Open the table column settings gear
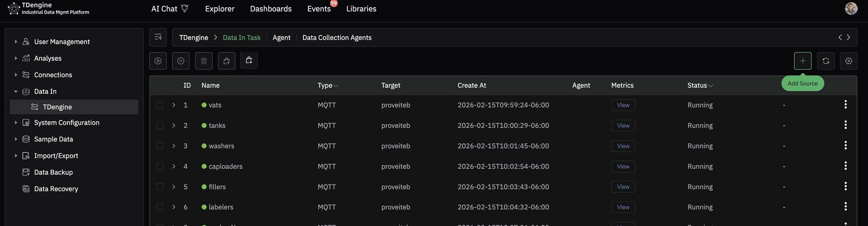 pyautogui.click(x=849, y=61)
